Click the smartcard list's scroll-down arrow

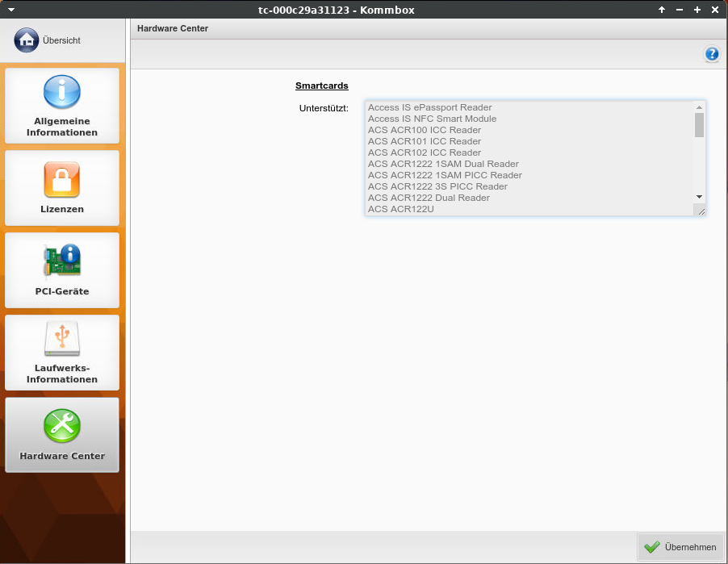point(700,197)
